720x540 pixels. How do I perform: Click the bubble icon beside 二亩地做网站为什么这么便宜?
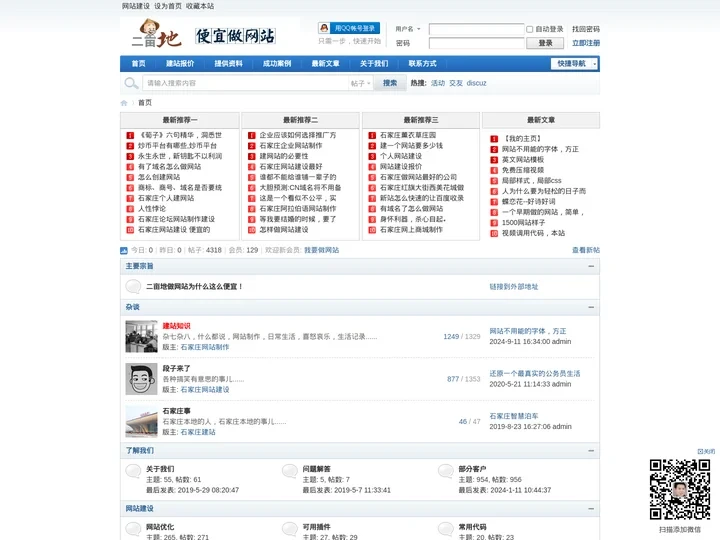tap(133, 286)
